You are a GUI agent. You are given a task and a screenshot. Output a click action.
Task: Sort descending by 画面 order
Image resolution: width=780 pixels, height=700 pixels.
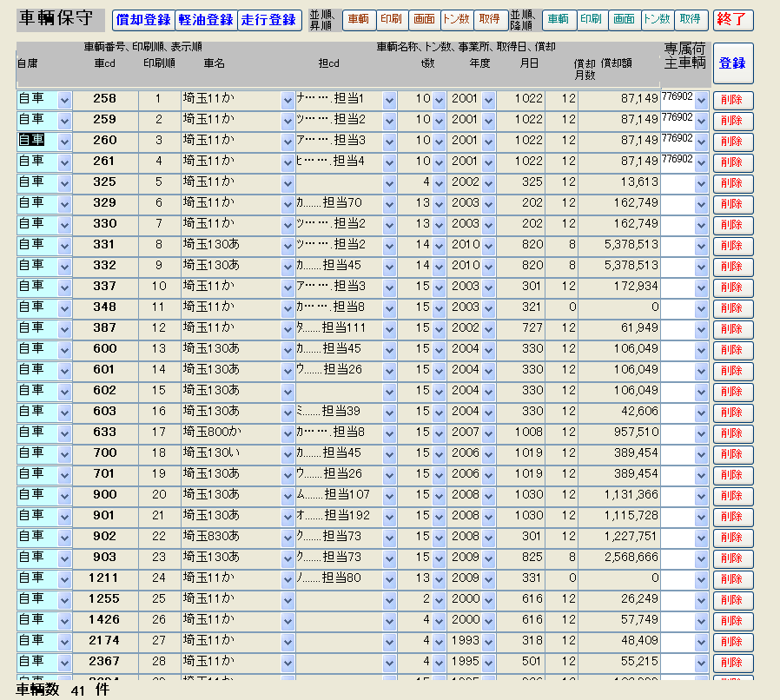624,20
